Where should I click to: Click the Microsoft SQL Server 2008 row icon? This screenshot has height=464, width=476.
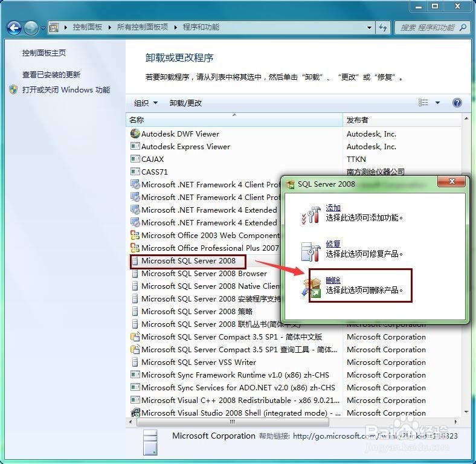(135, 261)
